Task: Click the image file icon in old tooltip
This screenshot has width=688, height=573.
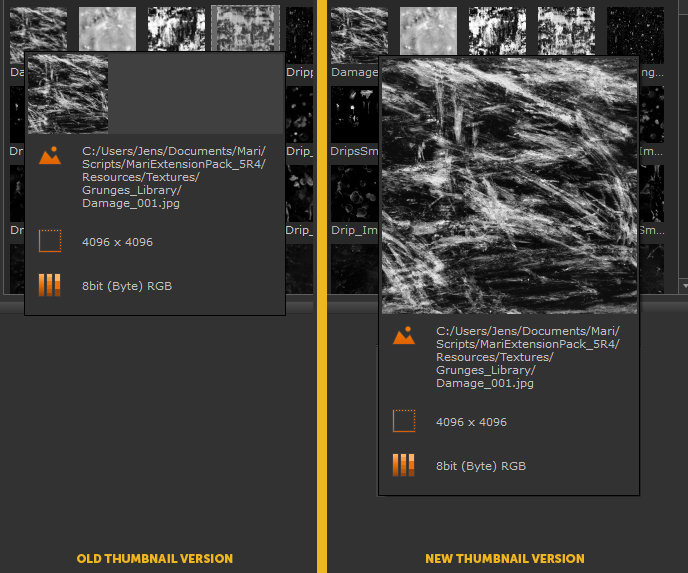Action: point(50,155)
